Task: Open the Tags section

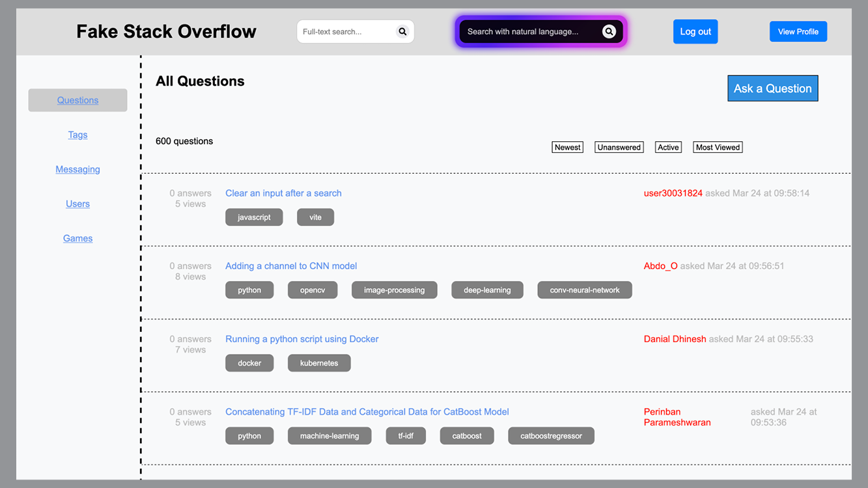Action: pyautogui.click(x=77, y=135)
